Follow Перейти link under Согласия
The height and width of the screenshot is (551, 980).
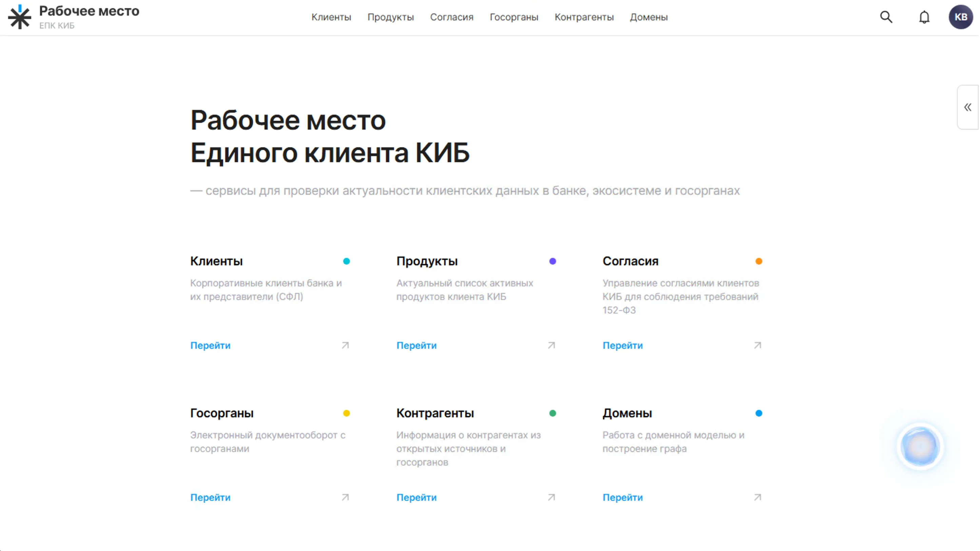[x=623, y=345]
